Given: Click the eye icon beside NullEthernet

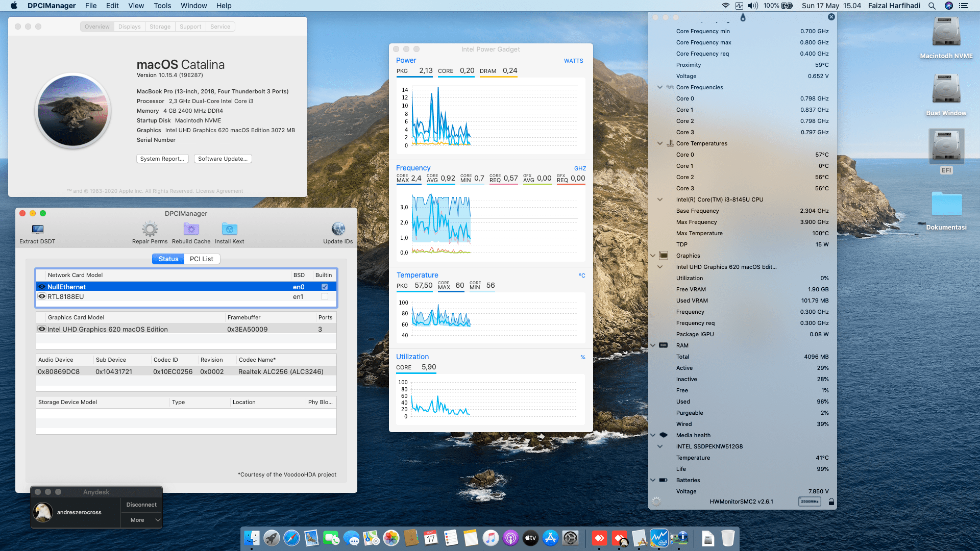Looking at the screenshot, I should (42, 287).
